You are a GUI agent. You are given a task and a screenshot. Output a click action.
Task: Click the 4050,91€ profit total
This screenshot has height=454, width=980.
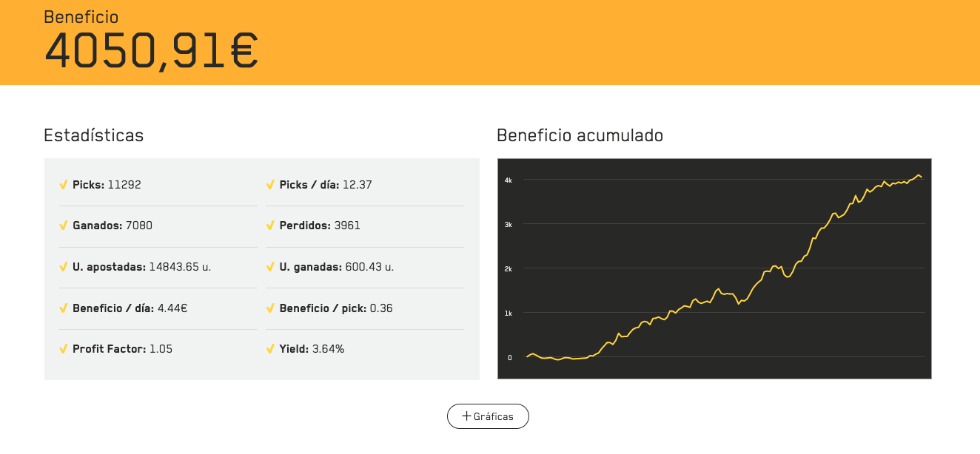[152, 50]
